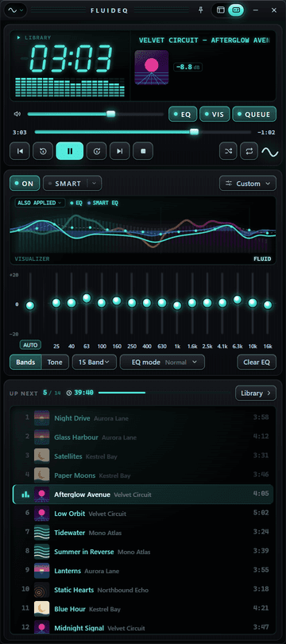
Task: Rewind using the skip-back icon
Action: [x=43, y=151]
